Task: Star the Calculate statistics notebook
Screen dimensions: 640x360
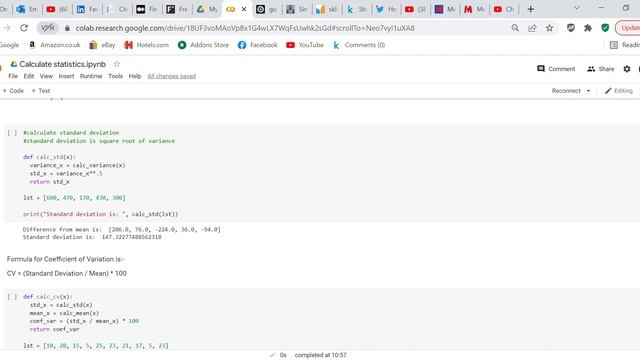Action: click(x=117, y=64)
